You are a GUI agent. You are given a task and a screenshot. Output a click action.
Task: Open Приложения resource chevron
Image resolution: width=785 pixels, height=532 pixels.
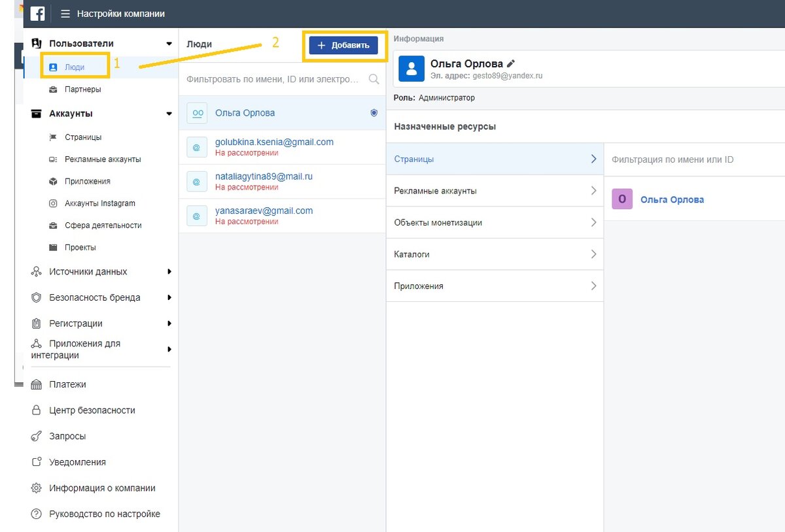(593, 286)
